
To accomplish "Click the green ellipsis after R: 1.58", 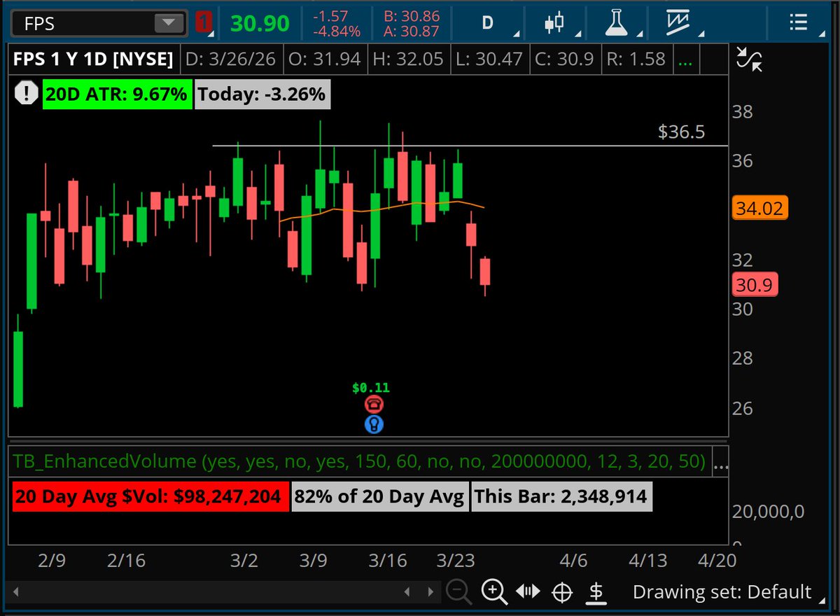I will 685,59.
